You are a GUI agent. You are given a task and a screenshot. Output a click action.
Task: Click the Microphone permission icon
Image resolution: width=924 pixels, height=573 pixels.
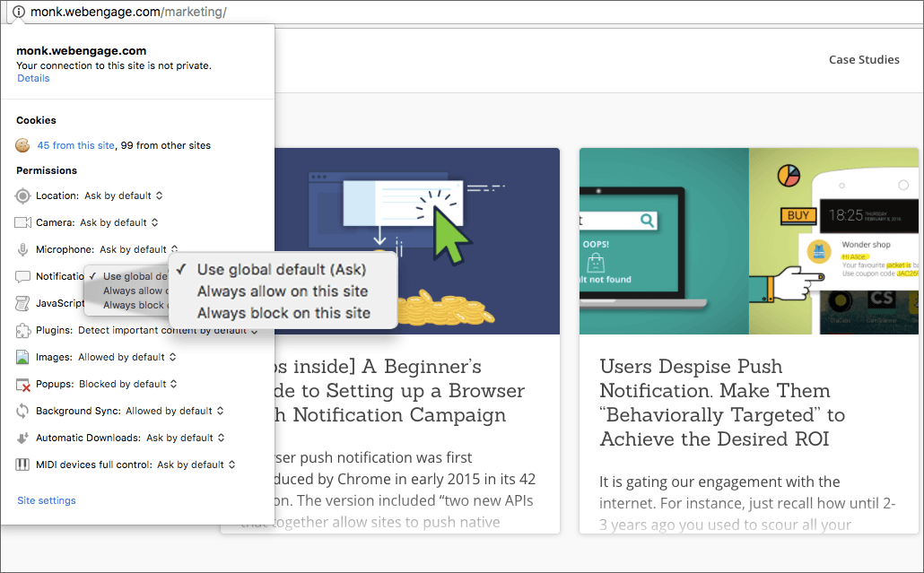(x=22, y=249)
